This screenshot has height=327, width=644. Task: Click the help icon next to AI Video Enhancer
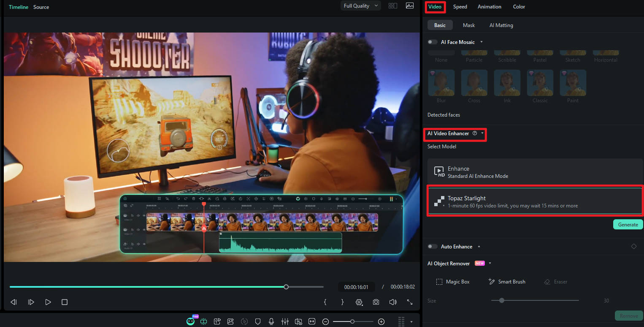475,134
